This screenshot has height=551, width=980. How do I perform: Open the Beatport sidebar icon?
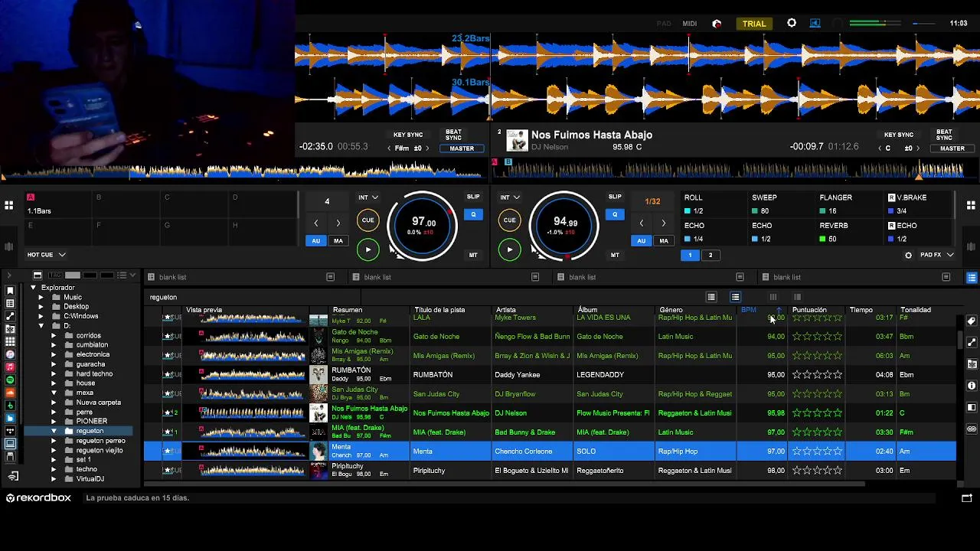tap(10, 406)
